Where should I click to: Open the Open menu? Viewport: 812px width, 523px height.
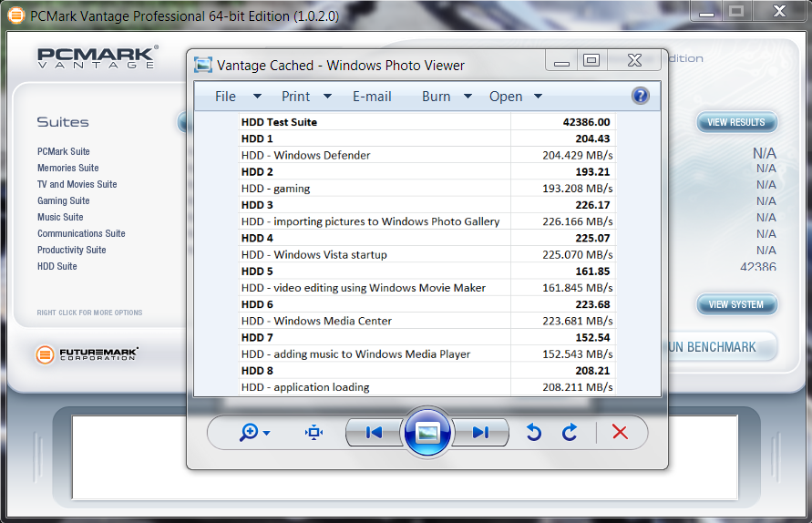pyautogui.click(x=506, y=97)
